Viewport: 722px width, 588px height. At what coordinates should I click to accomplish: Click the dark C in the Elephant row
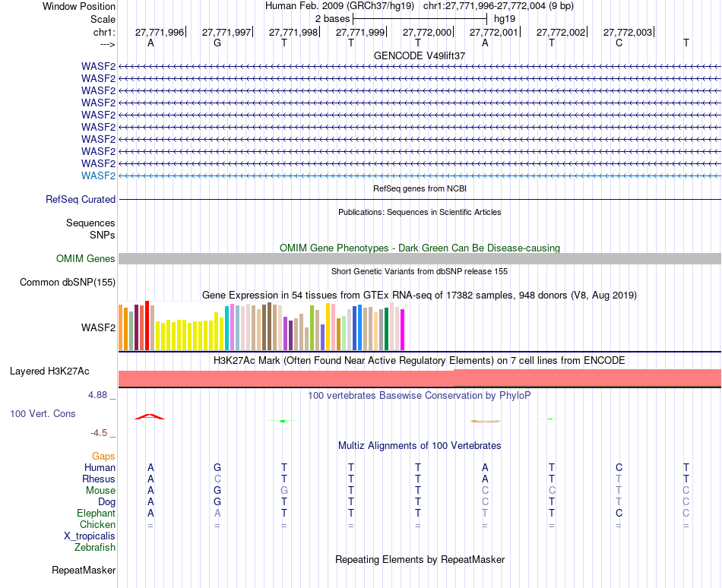coord(619,513)
